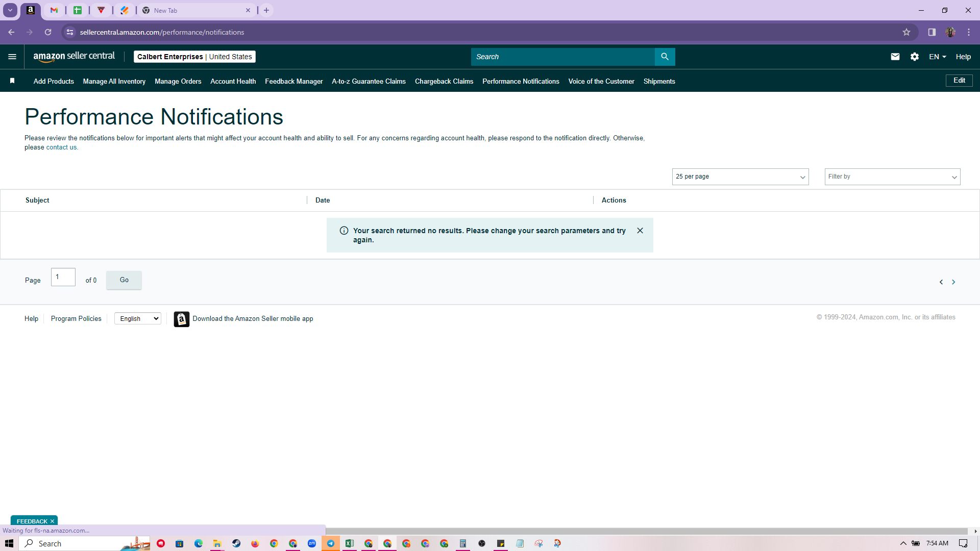
Task: Go to previous page arrow
Action: [x=941, y=282]
